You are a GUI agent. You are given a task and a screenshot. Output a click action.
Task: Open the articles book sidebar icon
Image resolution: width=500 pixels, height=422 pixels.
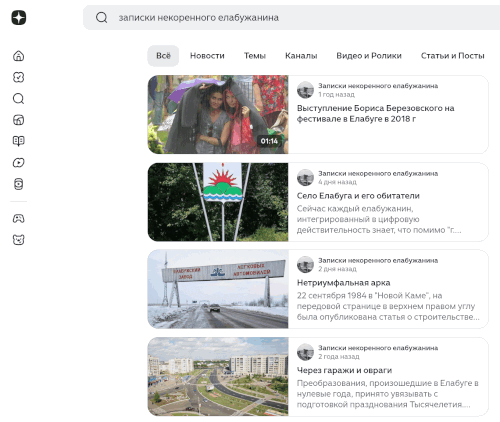(x=19, y=141)
